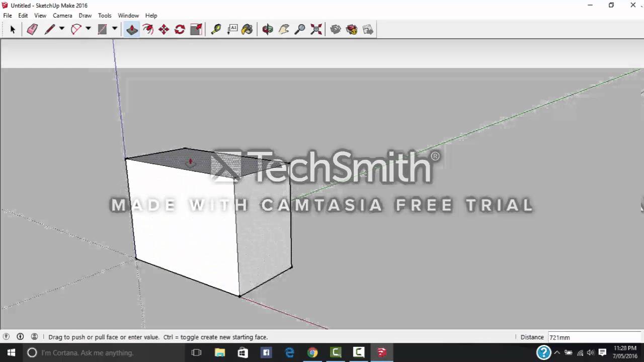Screen dimensions: 644x362
Task: Open the Edit menu
Action: 23,16
